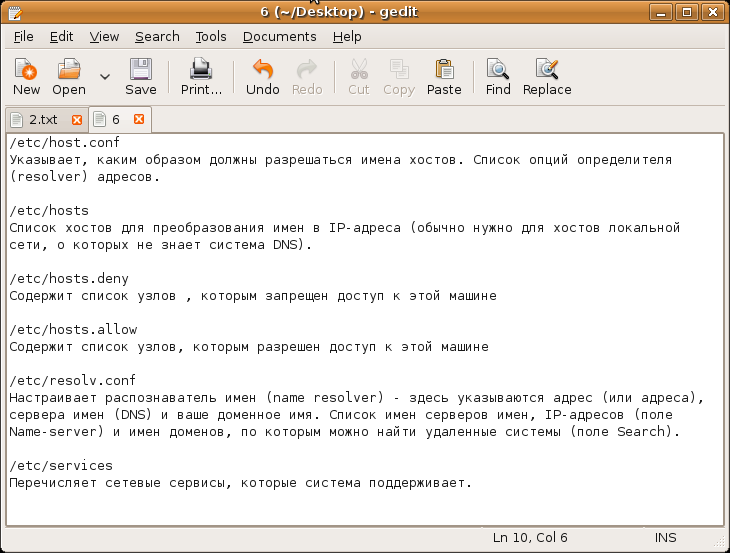Expand the recent files arrow beside Open
Image resolution: width=730 pixels, height=553 pixels.
pyautogui.click(x=105, y=76)
